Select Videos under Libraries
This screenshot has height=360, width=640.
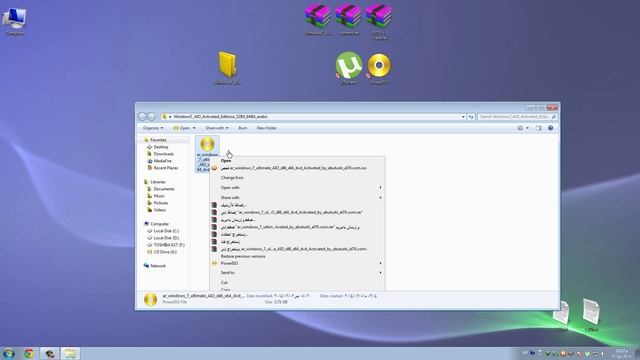point(160,210)
